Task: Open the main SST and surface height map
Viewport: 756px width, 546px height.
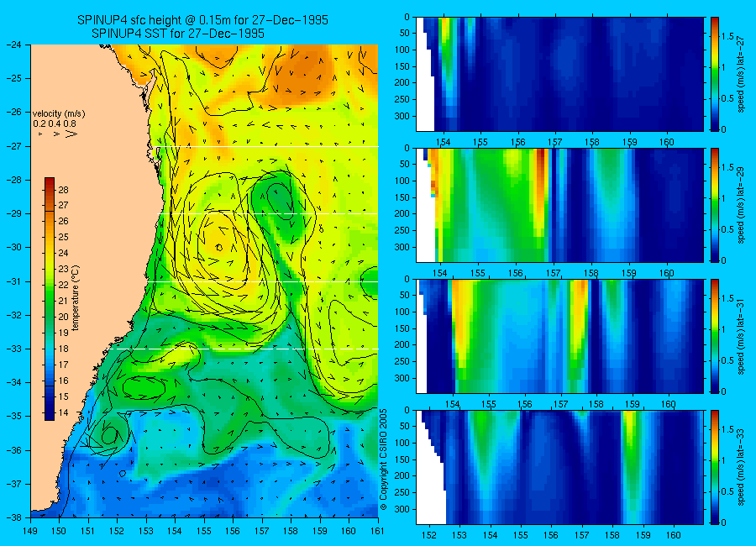Action: point(204,281)
